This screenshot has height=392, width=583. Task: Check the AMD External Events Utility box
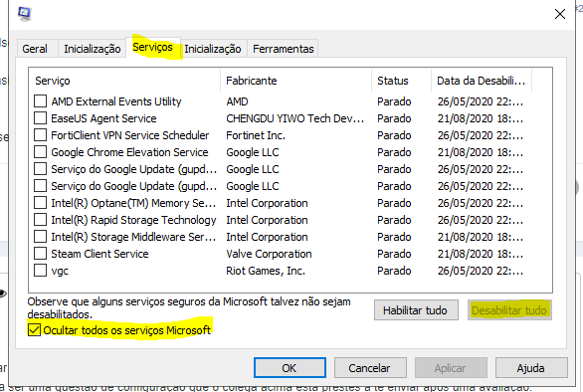point(40,101)
